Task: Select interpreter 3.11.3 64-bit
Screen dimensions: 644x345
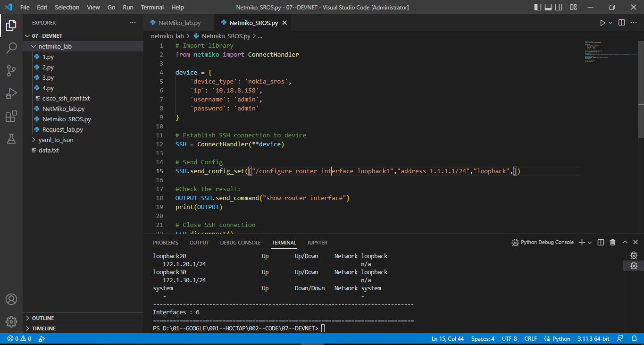Action: click(x=593, y=339)
